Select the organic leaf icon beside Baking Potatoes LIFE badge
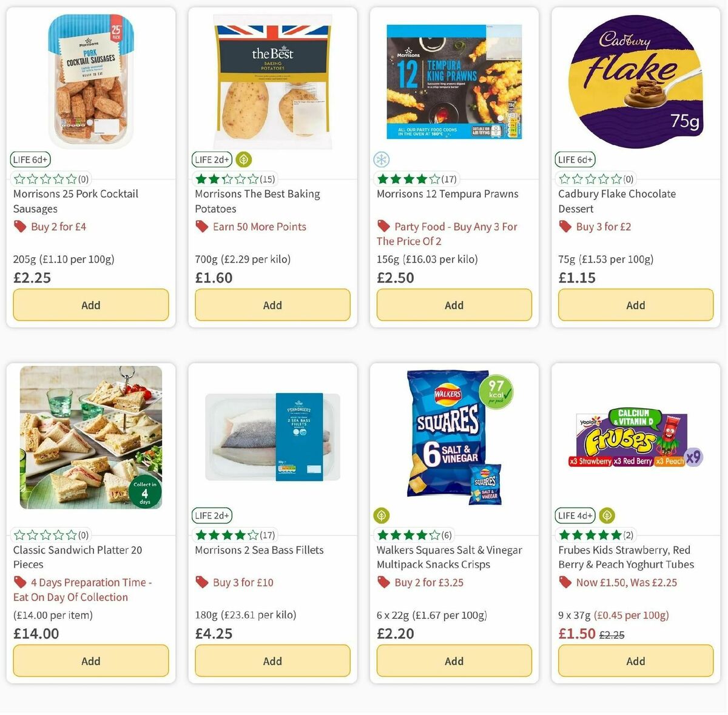The image size is (728, 715). [x=243, y=159]
